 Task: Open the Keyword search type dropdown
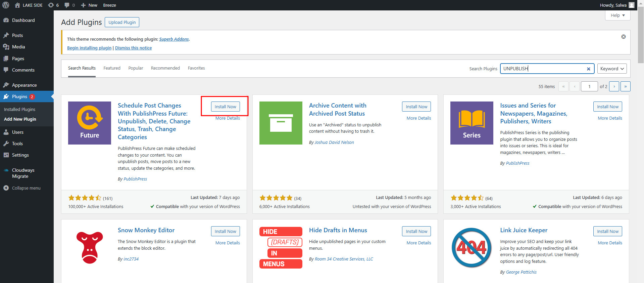coord(612,69)
